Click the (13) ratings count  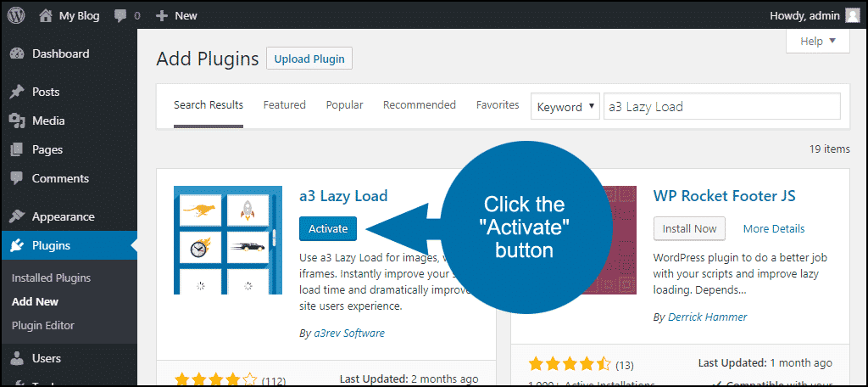[625, 366]
